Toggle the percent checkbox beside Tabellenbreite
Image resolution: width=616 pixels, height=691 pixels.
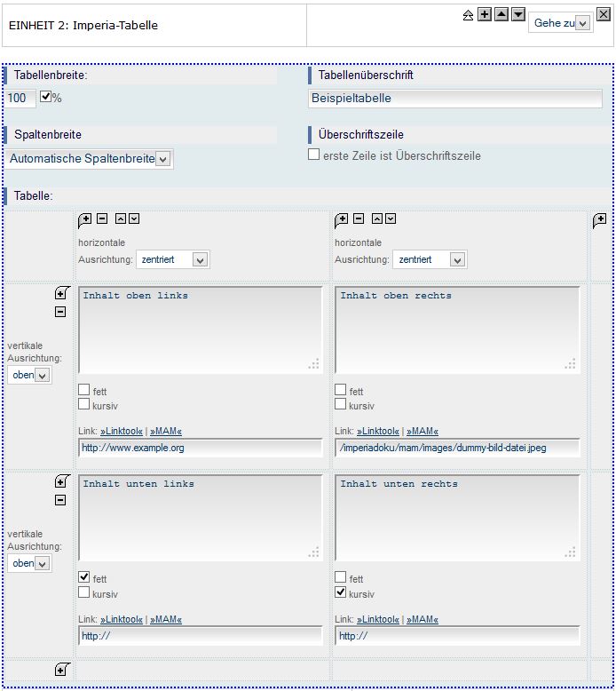click(x=46, y=97)
